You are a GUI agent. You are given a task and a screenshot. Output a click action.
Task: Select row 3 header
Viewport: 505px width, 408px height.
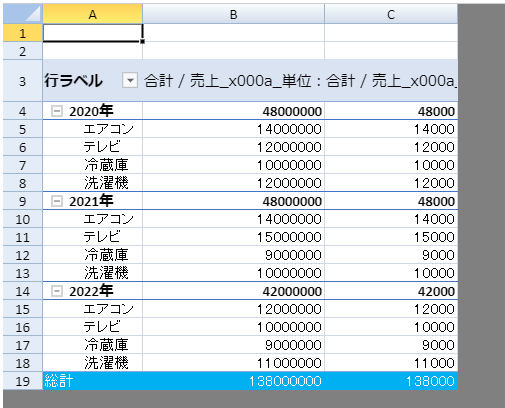click(x=23, y=81)
